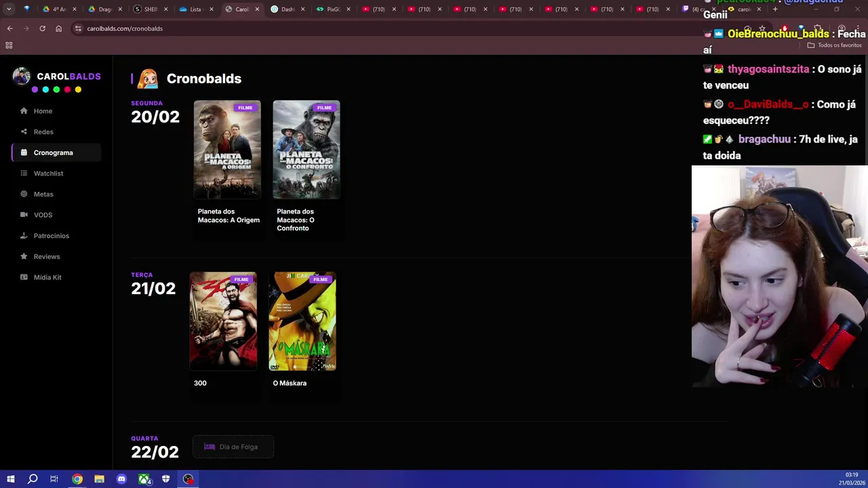Viewport: 868px width, 488px height.
Task: Open the Cronograma menu item
Action: point(56,152)
